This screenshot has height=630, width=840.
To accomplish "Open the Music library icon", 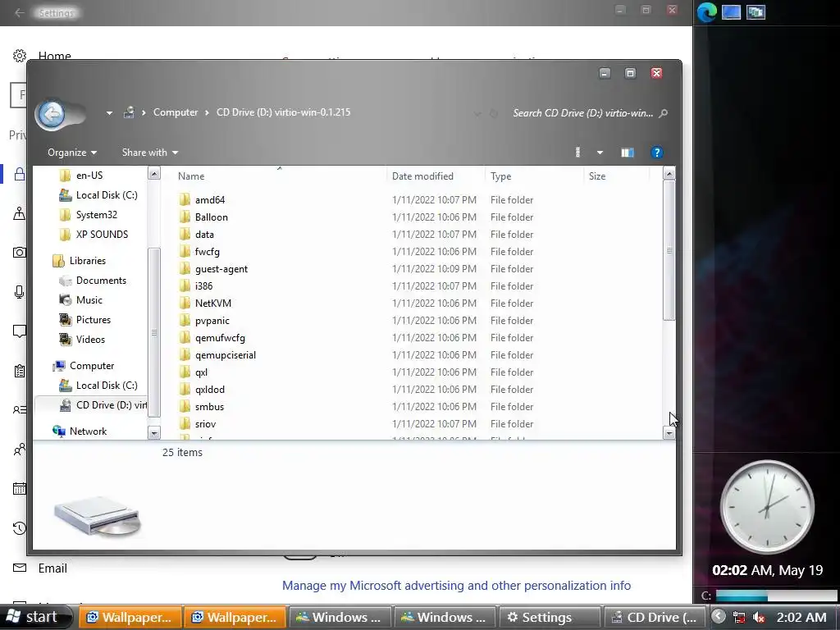I will (x=66, y=300).
